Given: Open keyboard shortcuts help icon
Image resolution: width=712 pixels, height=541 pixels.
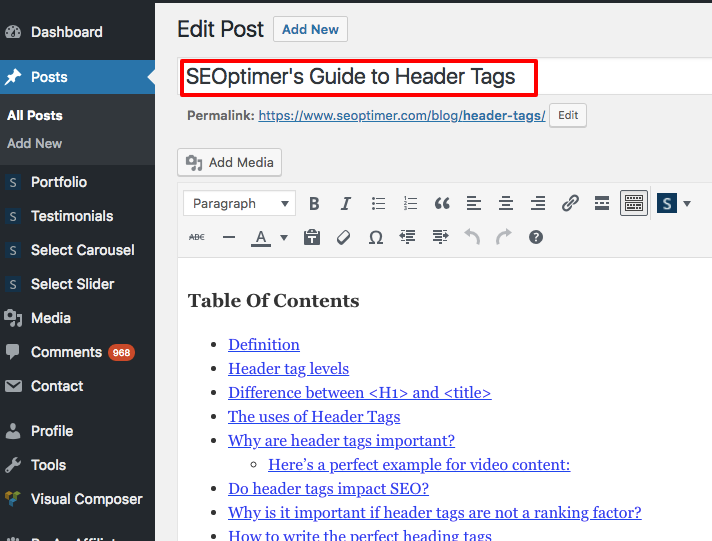Looking at the screenshot, I should coord(536,237).
